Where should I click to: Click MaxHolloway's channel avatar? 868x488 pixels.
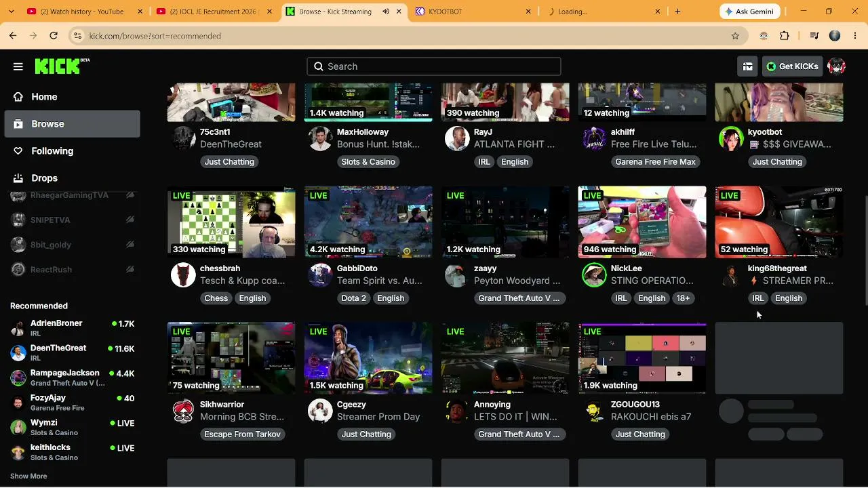click(x=320, y=139)
